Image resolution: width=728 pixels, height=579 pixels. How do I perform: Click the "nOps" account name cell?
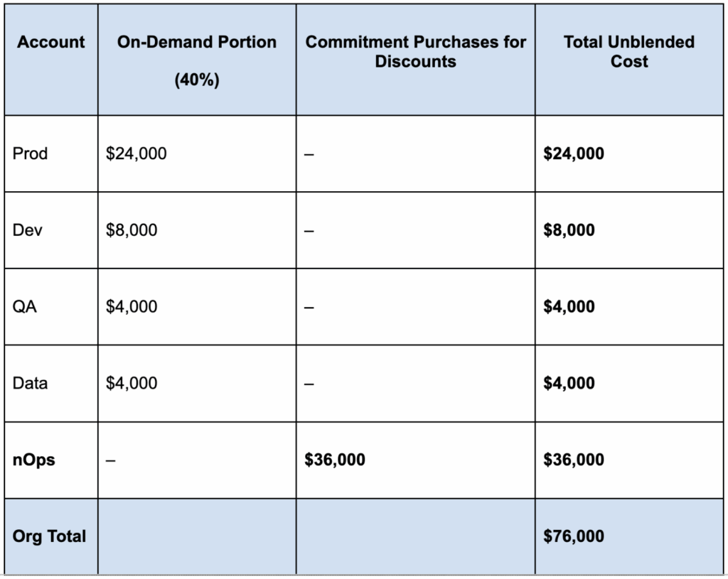[33, 460]
